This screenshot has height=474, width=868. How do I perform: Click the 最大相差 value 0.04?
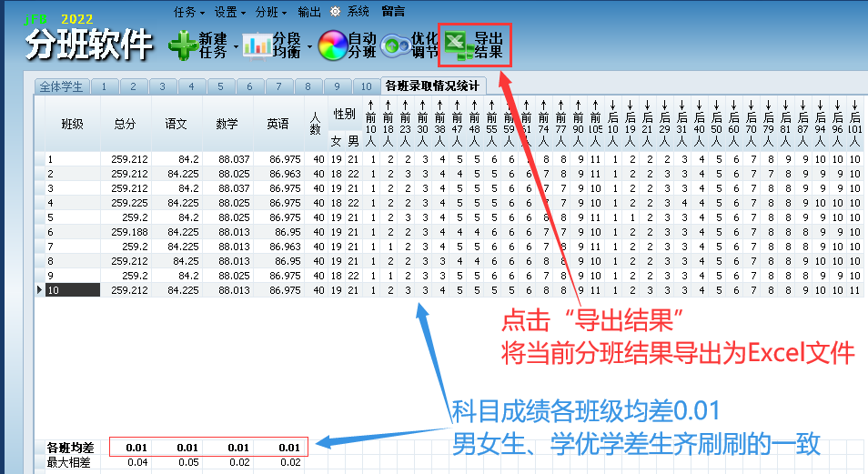(x=137, y=462)
